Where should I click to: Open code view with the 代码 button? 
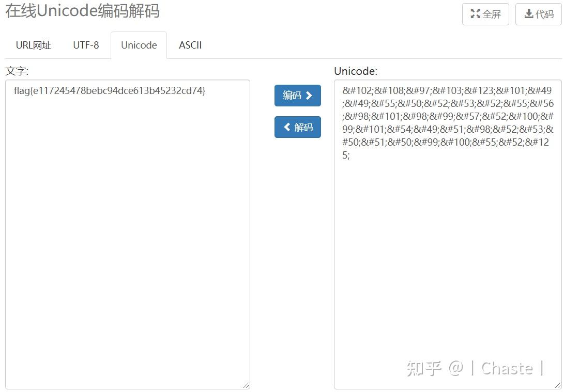click(538, 14)
